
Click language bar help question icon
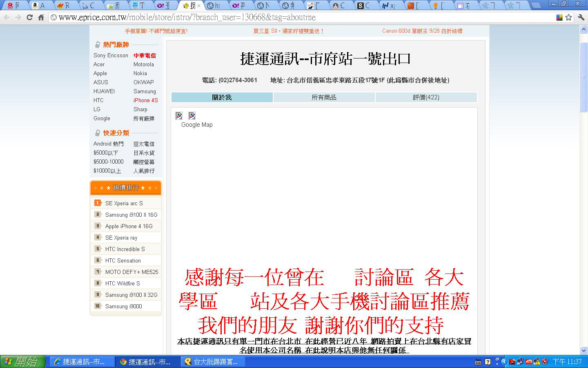(x=488, y=362)
